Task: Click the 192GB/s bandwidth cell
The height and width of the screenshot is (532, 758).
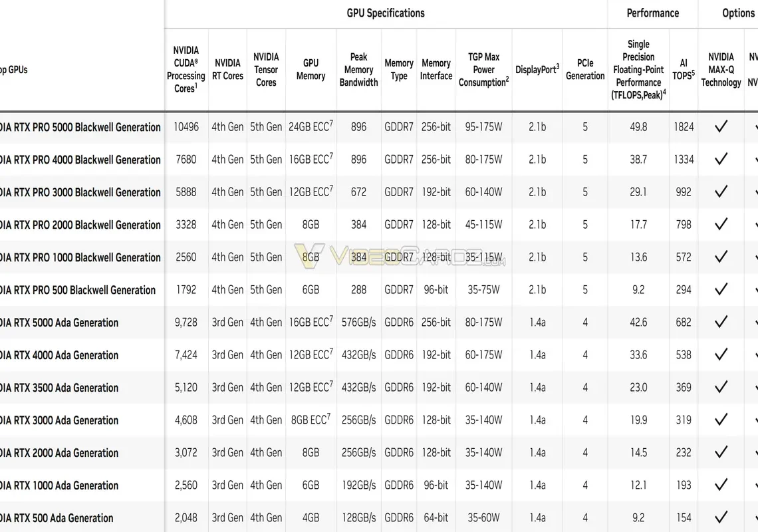Action: 358,485
